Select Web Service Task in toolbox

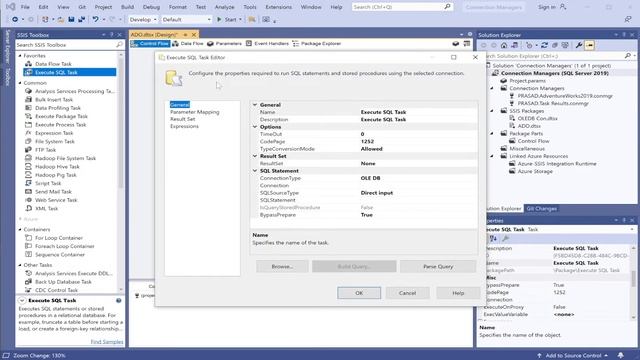[56, 200]
